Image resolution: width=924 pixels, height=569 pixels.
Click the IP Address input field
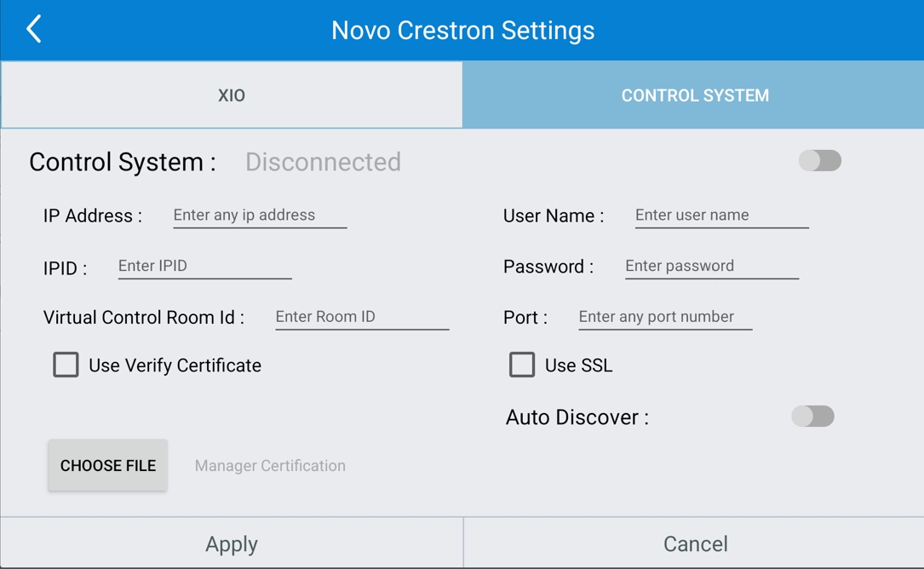coord(260,216)
